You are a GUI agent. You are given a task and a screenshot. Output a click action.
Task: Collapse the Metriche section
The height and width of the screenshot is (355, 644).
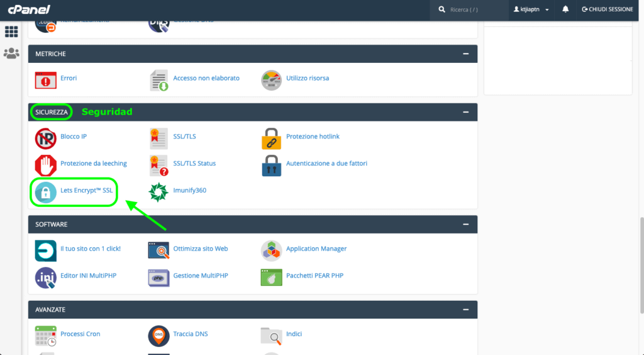(465, 54)
